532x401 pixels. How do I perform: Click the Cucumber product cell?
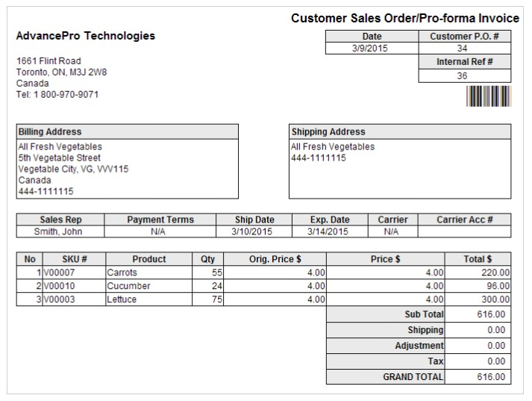128,286
